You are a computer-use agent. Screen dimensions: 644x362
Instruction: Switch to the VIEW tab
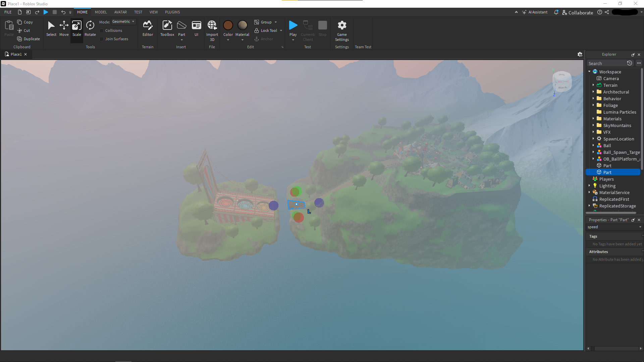(154, 12)
